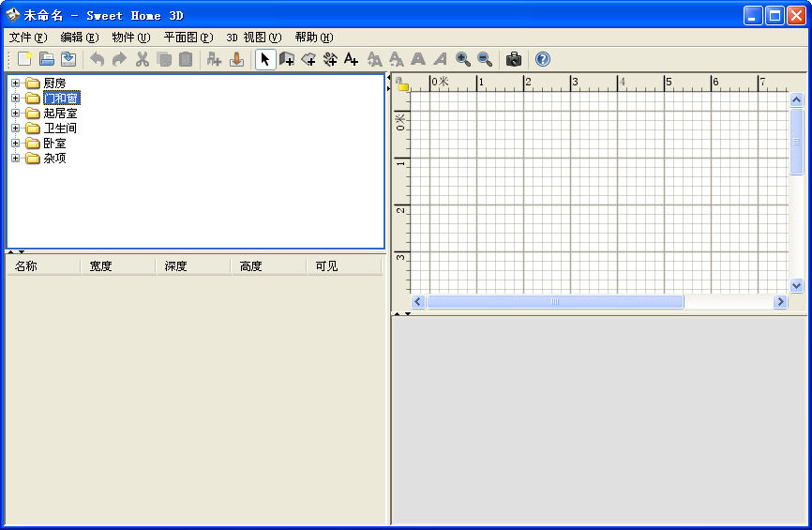This screenshot has width=812, height=530.
Task: Click the camera Create photo icon
Action: click(x=514, y=59)
